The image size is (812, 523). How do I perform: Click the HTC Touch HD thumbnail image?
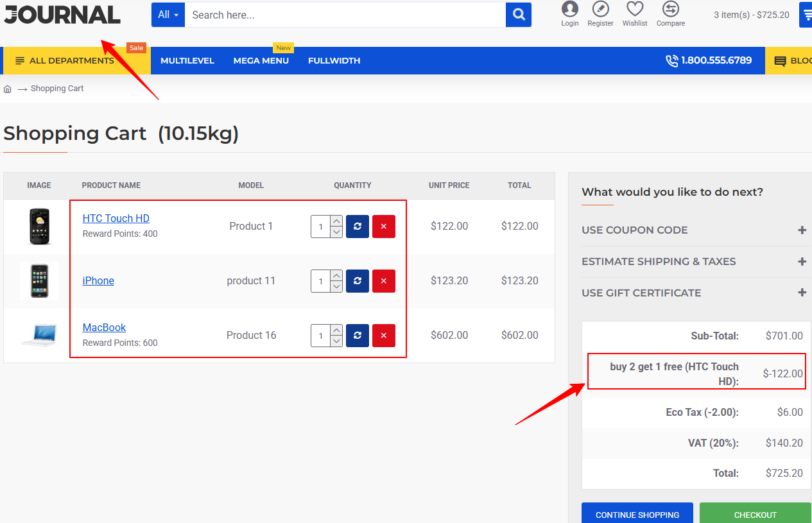pyautogui.click(x=39, y=227)
